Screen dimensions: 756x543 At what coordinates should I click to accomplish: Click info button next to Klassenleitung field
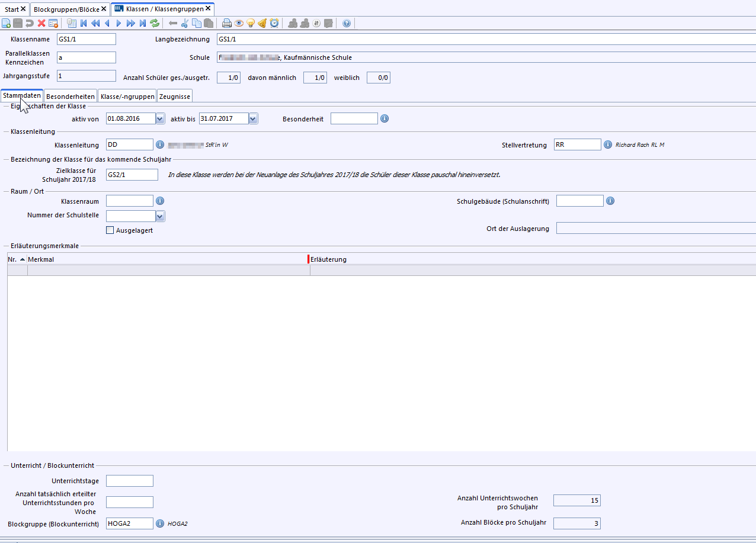point(159,144)
